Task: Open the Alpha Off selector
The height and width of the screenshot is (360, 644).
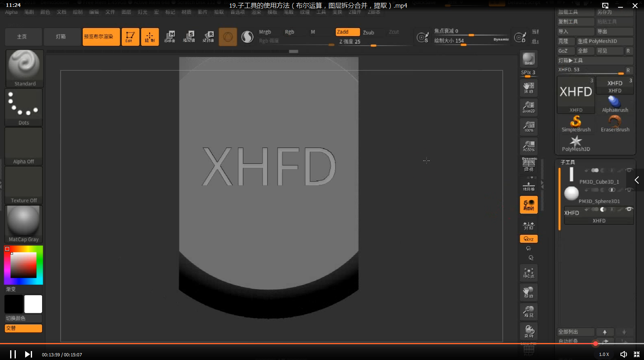Action: (x=24, y=146)
